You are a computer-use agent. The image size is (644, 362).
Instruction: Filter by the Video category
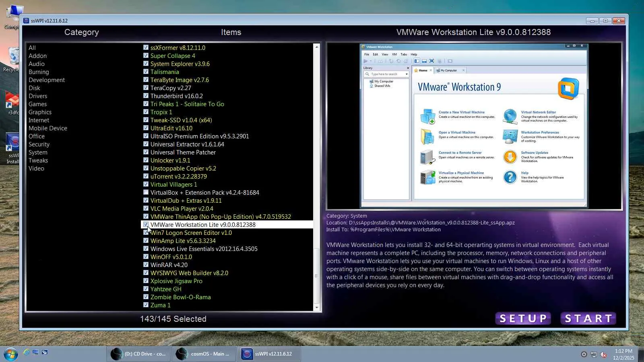(x=36, y=169)
